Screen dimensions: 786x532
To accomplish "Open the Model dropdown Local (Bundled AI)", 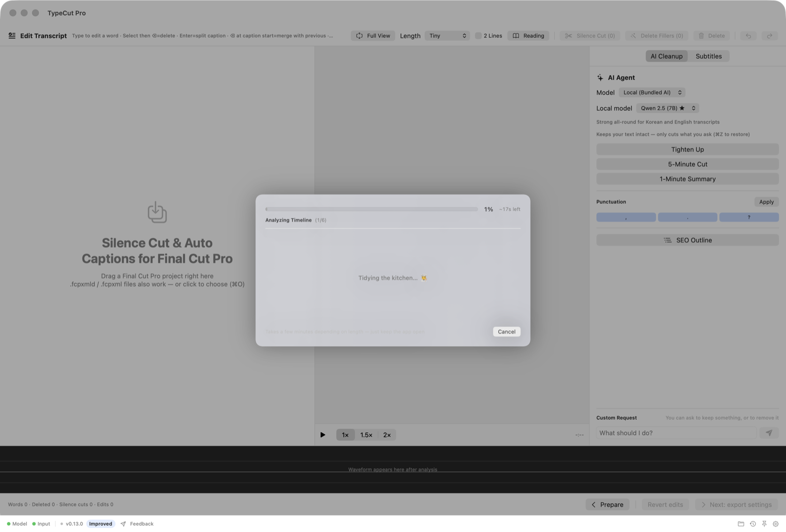I will pyautogui.click(x=652, y=92).
